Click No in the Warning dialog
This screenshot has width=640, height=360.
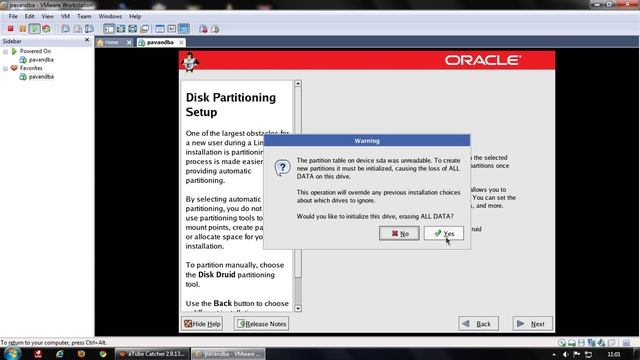[399, 233]
